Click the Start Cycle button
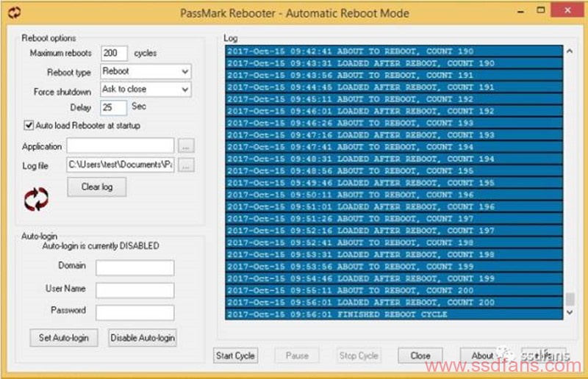Image resolution: width=588 pixels, height=379 pixels. coord(235,355)
